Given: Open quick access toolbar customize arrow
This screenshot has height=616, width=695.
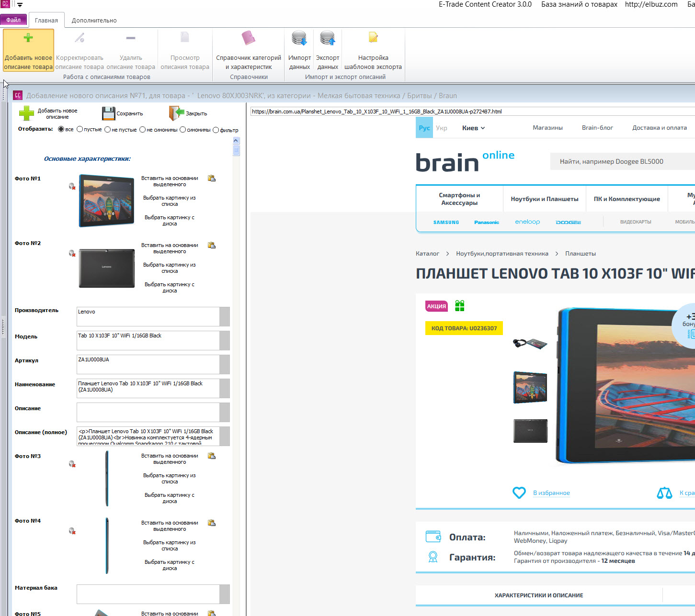Looking at the screenshot, I should [20, 5].
